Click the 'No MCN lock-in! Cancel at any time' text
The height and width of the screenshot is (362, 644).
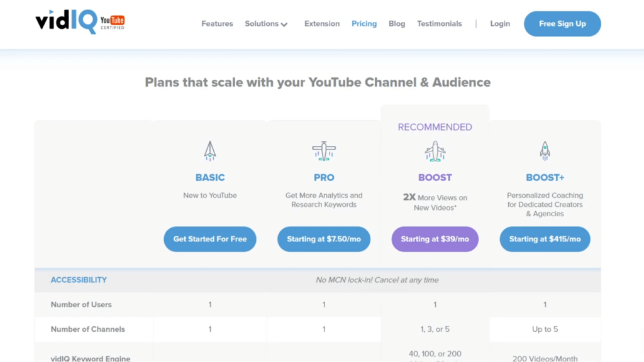[377, 280]
